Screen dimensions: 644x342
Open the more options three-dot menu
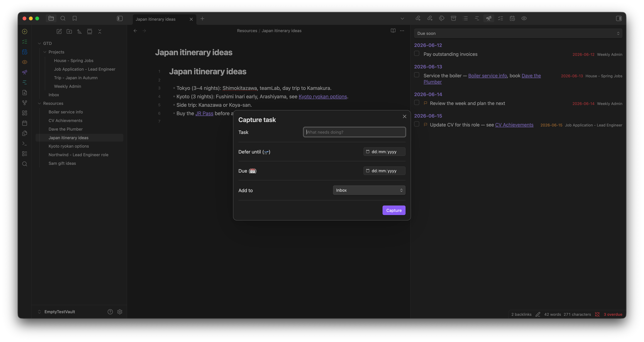402,31
